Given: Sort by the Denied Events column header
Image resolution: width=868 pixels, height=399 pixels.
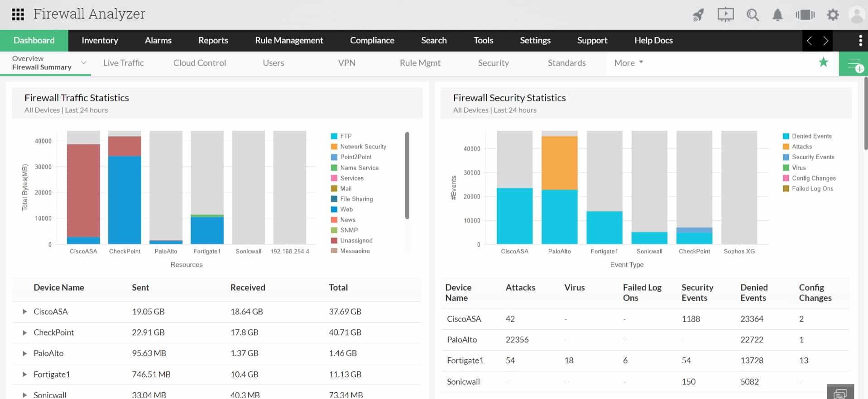Looking at the screenshot, I should 754,293.
